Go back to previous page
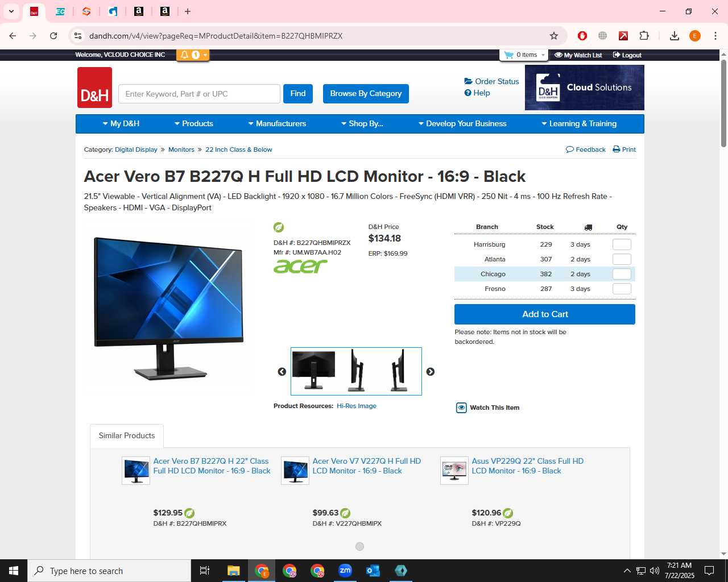 (x=13, y=36)
